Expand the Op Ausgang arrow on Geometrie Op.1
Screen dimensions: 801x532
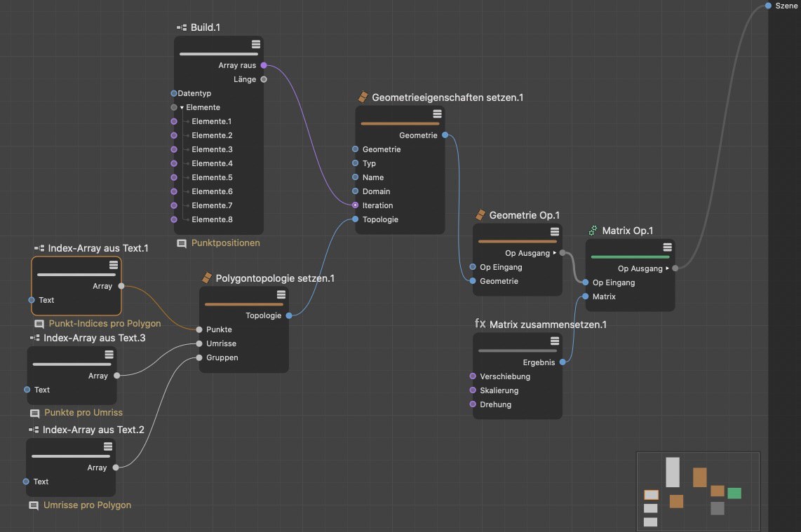click(556, 253)
